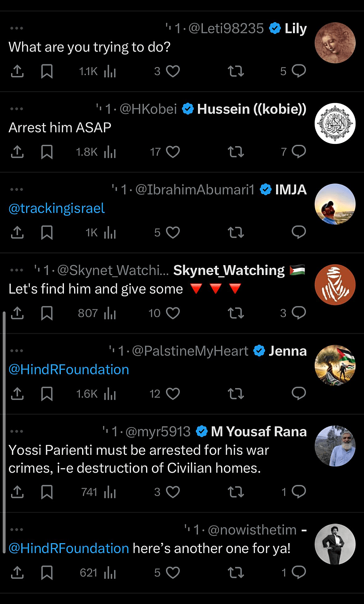Like the nowisthetim reply
Viewport: 364px width, 604px height.
point(173,573)
